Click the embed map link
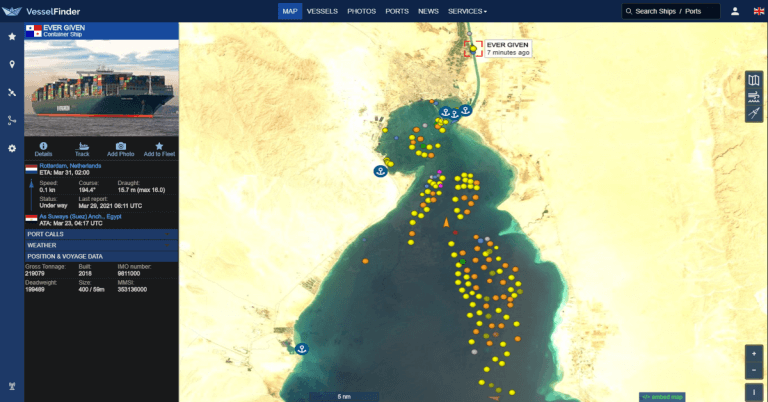768x402 pixels. point(662,397)
